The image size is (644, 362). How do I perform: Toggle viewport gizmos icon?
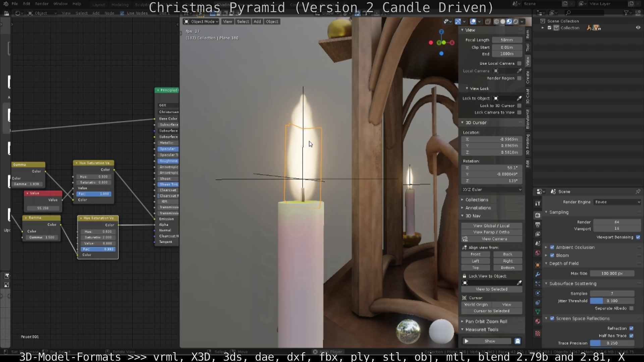click(458, 21)
